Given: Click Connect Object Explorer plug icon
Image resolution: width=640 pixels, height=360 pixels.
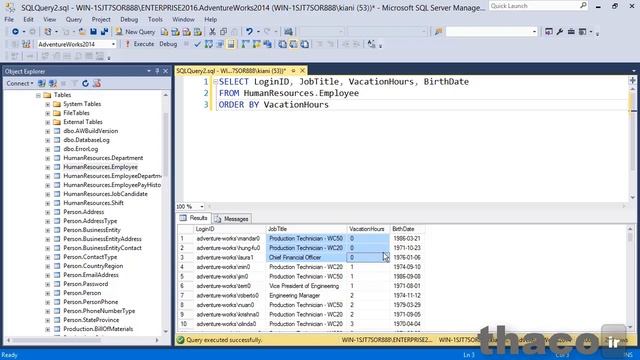Looking at the screenshot, I should 41,83.
